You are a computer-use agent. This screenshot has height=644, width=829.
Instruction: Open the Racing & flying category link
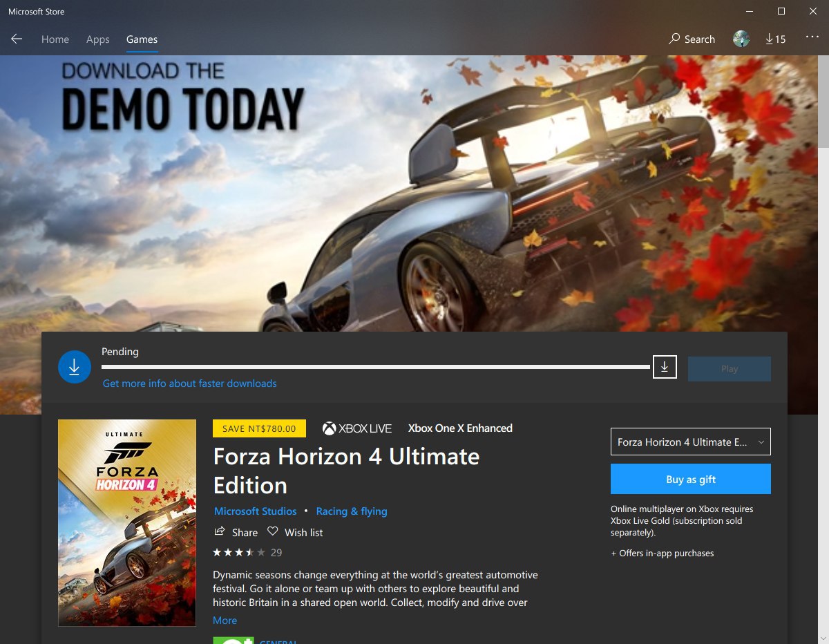[352, 511]
